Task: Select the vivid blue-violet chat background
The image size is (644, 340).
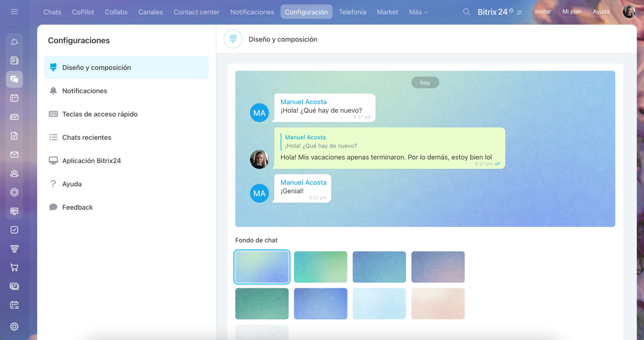Action: tap(320, 304)
